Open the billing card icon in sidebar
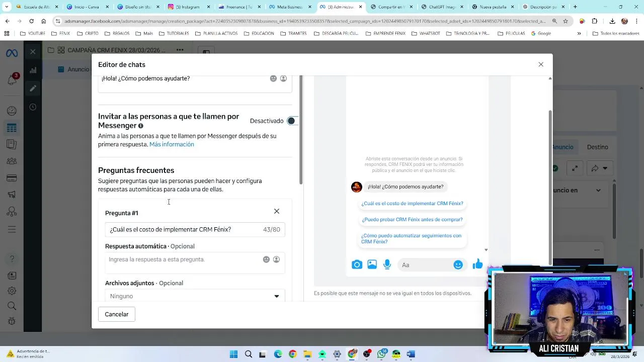The width and height of the screenshot is (644, 362). [x=12, y=178]
